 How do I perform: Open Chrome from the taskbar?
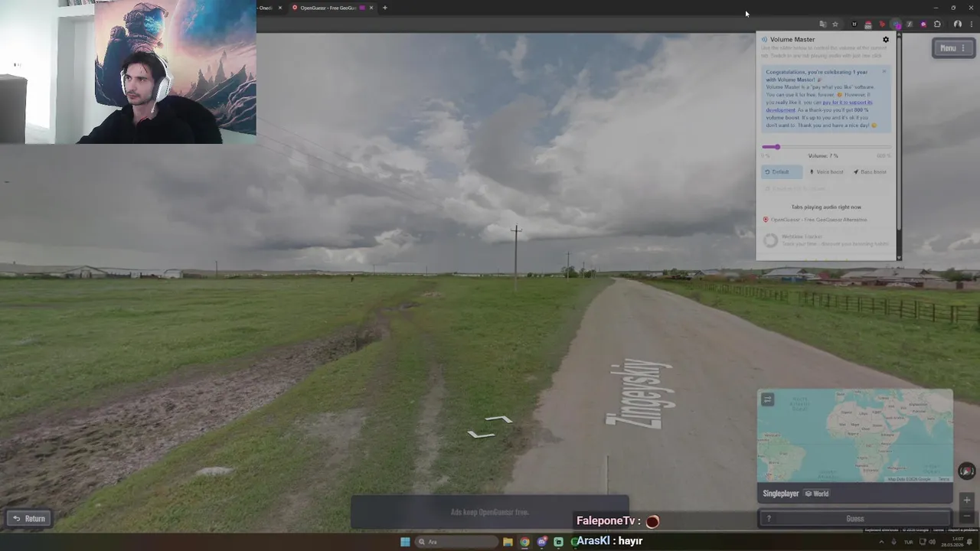pyautogui.click(x=524, y=542)
